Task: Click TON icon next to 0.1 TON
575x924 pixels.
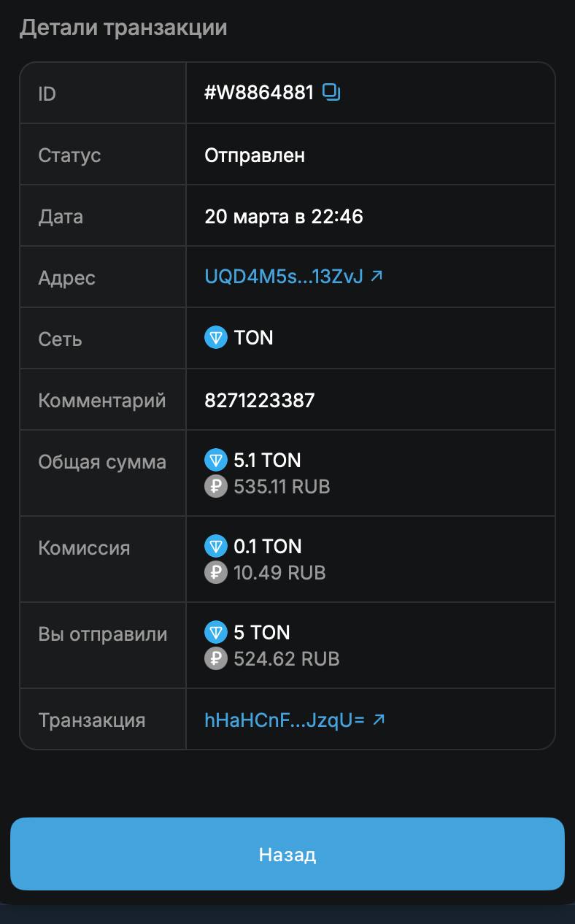Action: click(216, 547)
